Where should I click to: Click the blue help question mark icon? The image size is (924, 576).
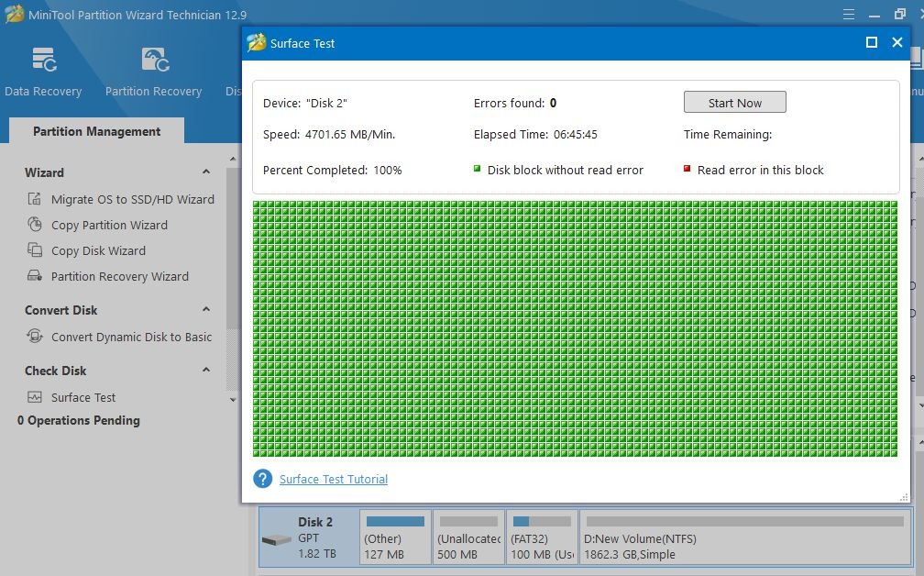click(x=263, y=479)
